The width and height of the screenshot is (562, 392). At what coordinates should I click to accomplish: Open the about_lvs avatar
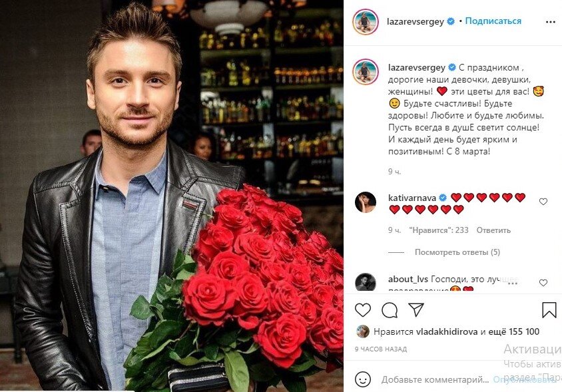365,283
